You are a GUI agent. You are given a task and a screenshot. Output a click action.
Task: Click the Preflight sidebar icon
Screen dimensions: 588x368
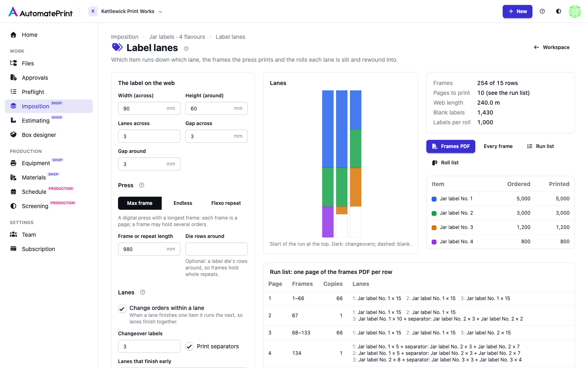point(13,92)
